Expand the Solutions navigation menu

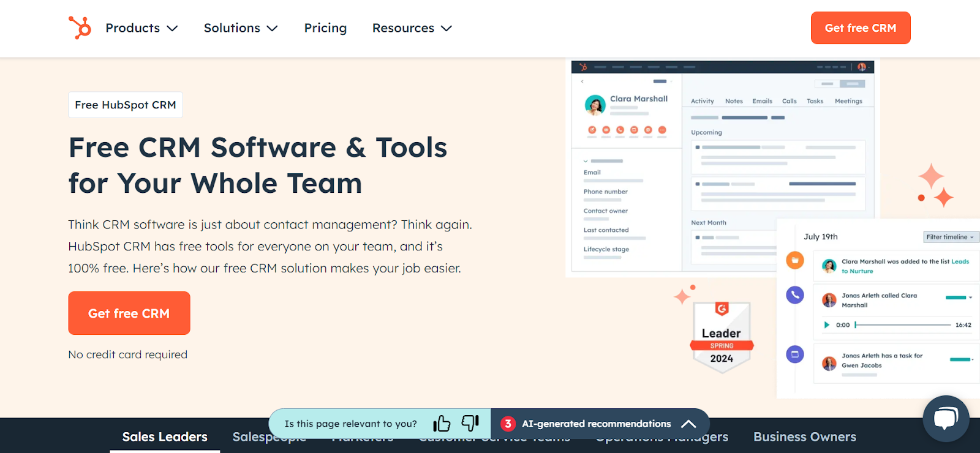pyautogui.click(x=241, y=28)
